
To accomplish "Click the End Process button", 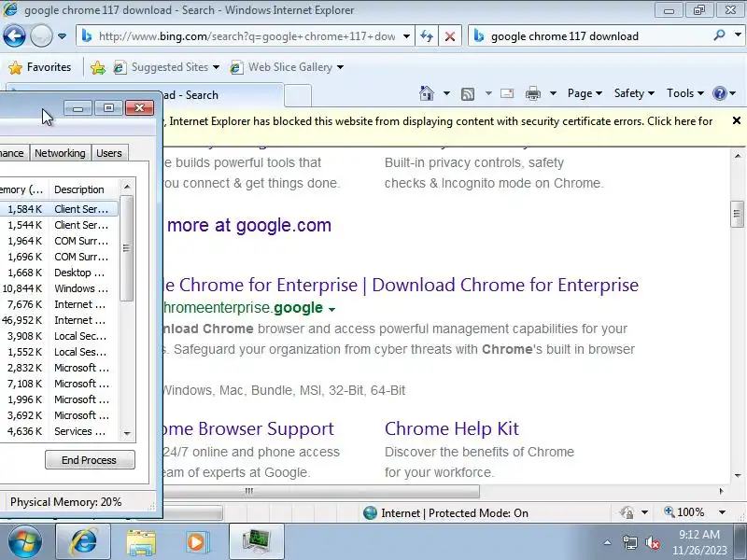I will 90,460.
